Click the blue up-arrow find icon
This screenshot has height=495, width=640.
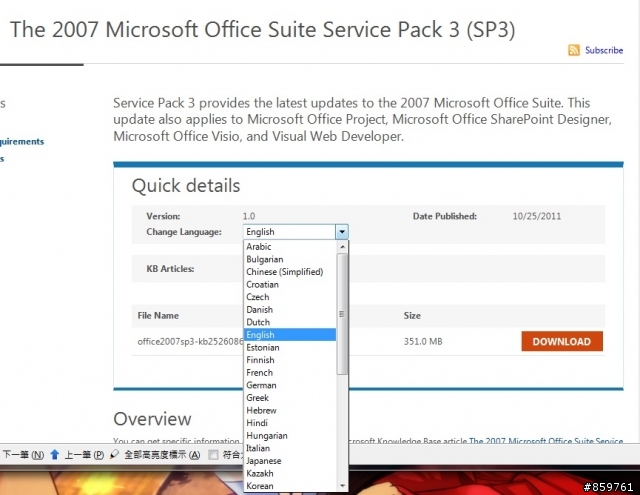[x=55, y=454]
